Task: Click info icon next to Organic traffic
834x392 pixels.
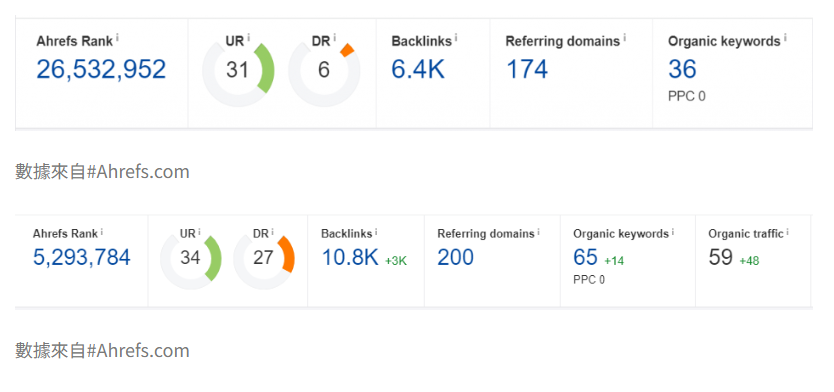Action: (x=788, y=231)
